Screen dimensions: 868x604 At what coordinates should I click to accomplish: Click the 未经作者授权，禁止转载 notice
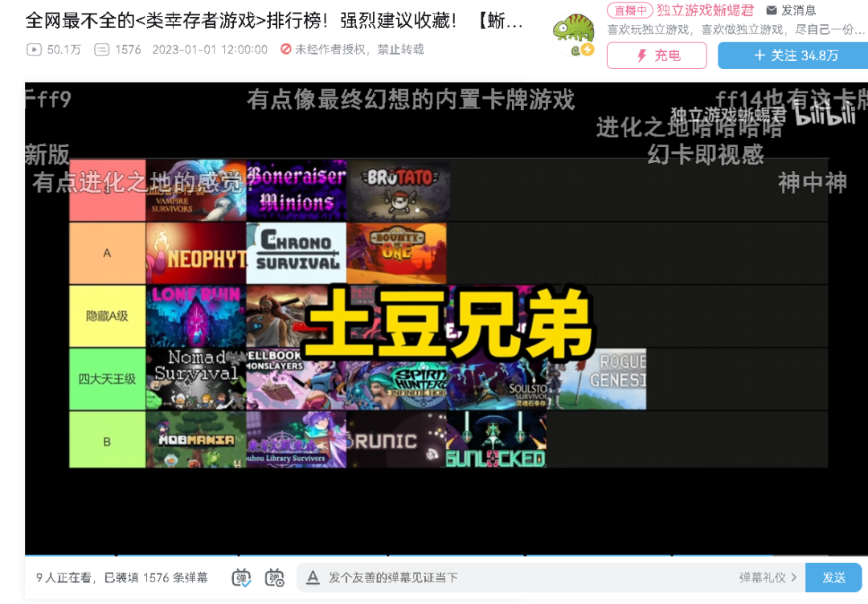click(359, 50)
